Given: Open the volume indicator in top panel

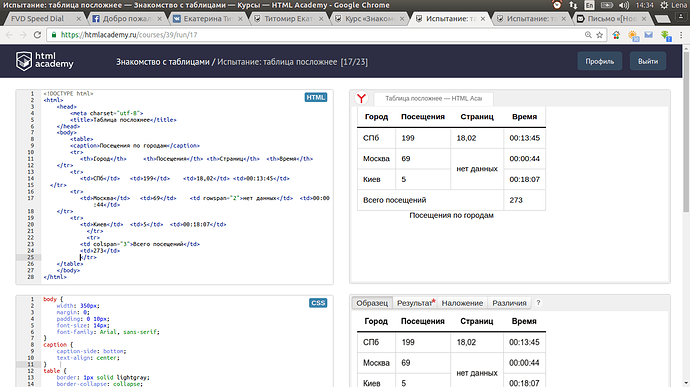Looking at the screenshot, I should pyautogui.click(x=624, y=5).
